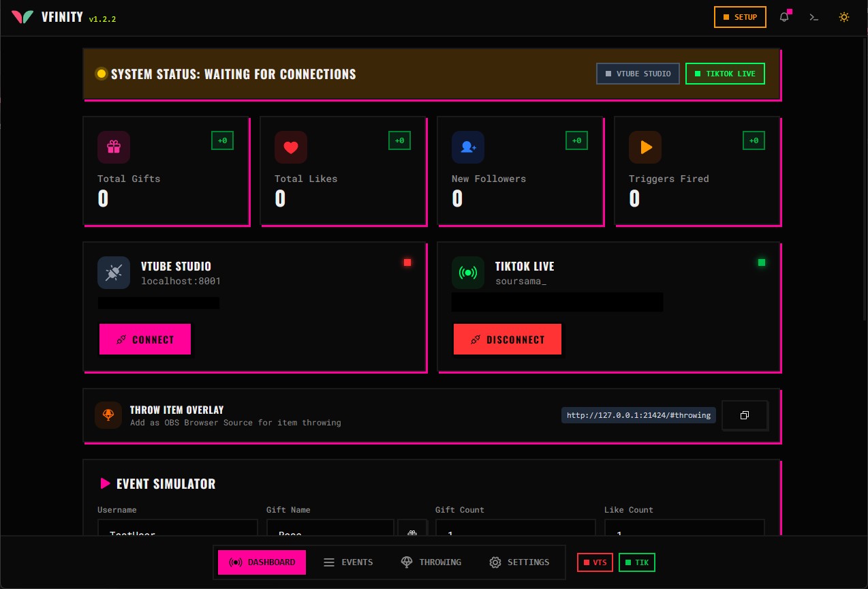Click the Total Likes heart icon
The height and width of the screenshot is (589, 868).
[291, 147]
